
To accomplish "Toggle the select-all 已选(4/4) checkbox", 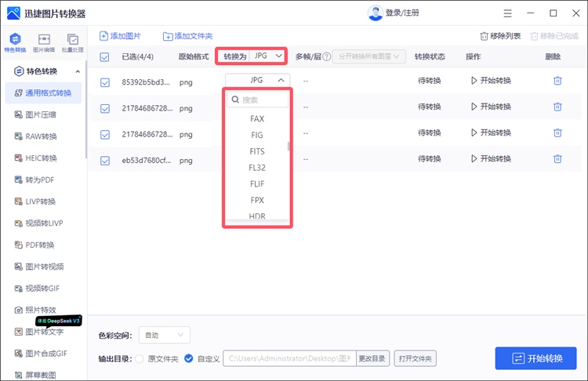I will (x=104, y=57).
